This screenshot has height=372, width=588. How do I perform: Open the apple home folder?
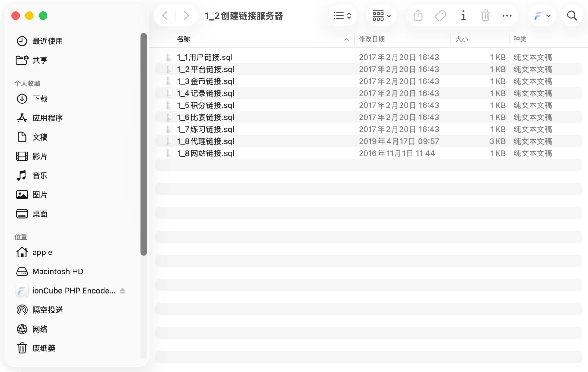(34, 252)
